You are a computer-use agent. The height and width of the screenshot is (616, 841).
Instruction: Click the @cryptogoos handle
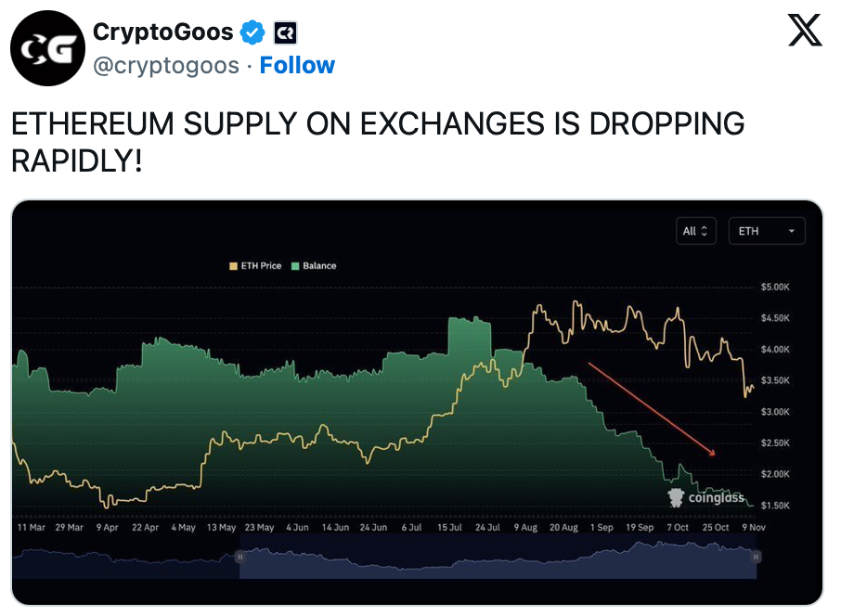166,66
